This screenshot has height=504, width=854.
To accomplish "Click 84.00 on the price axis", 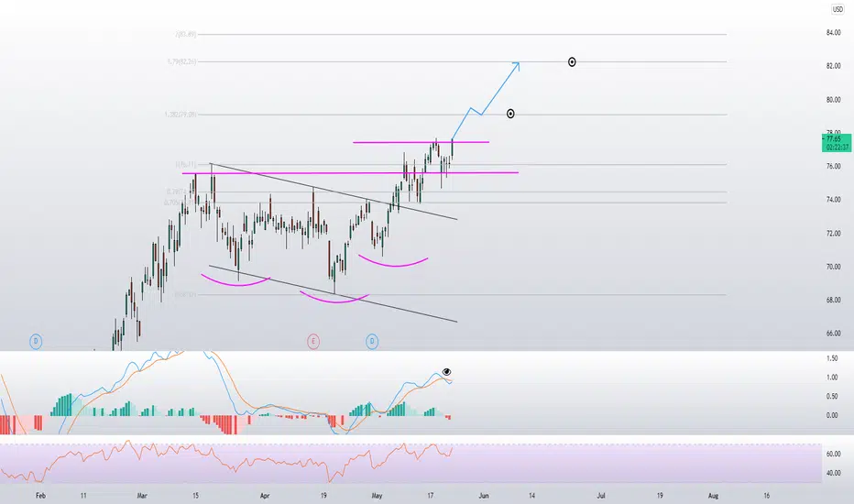I will (833, 33).
